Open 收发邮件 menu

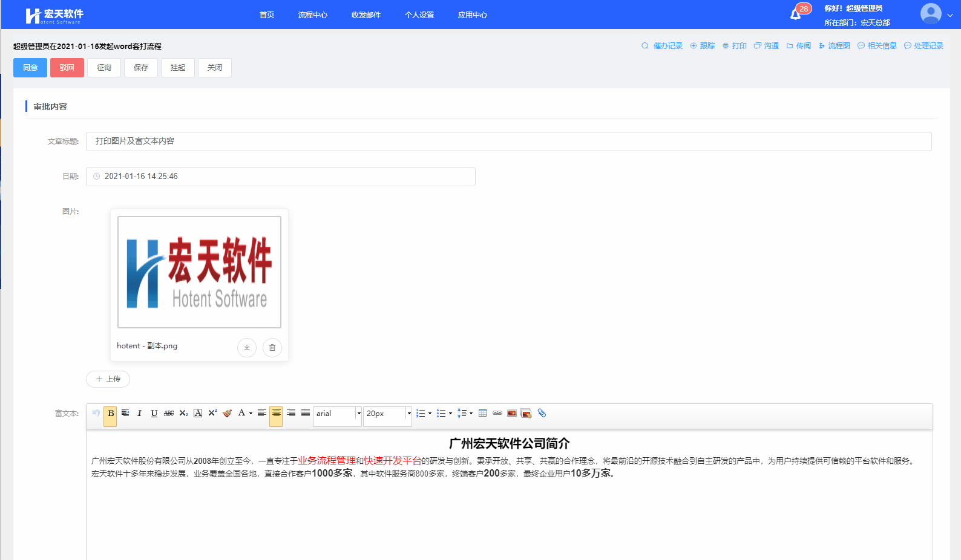(x=366, y=15)
